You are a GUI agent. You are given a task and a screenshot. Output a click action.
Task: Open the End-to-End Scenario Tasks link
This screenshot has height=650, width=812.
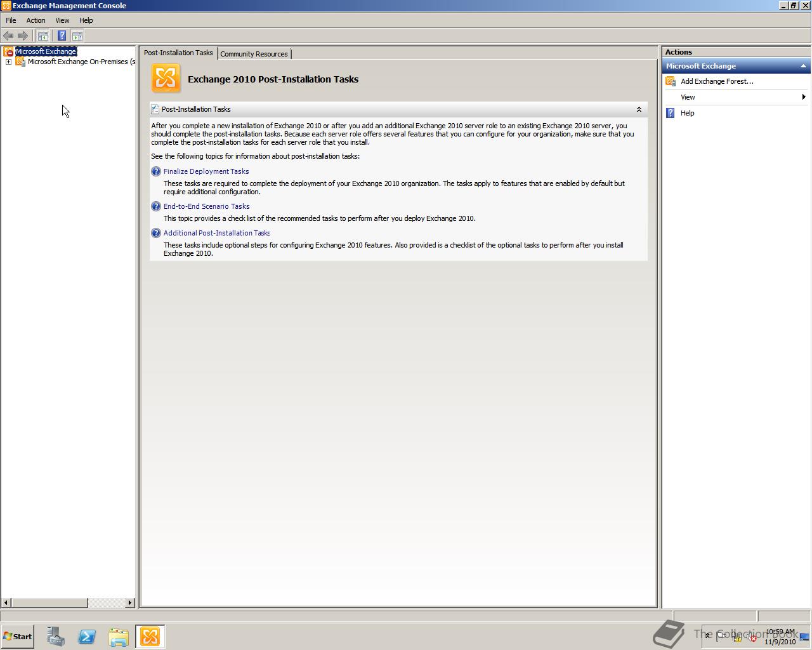(207, 206)
